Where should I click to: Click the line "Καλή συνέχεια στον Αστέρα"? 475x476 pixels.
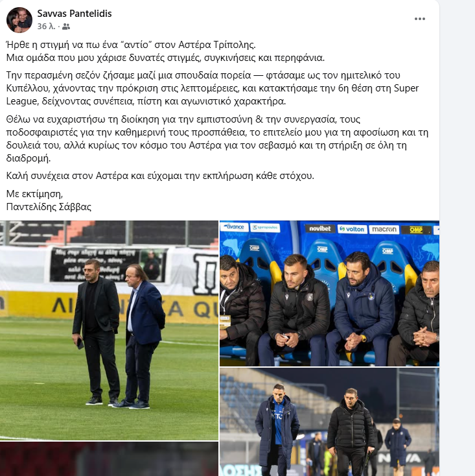(160, 176)
